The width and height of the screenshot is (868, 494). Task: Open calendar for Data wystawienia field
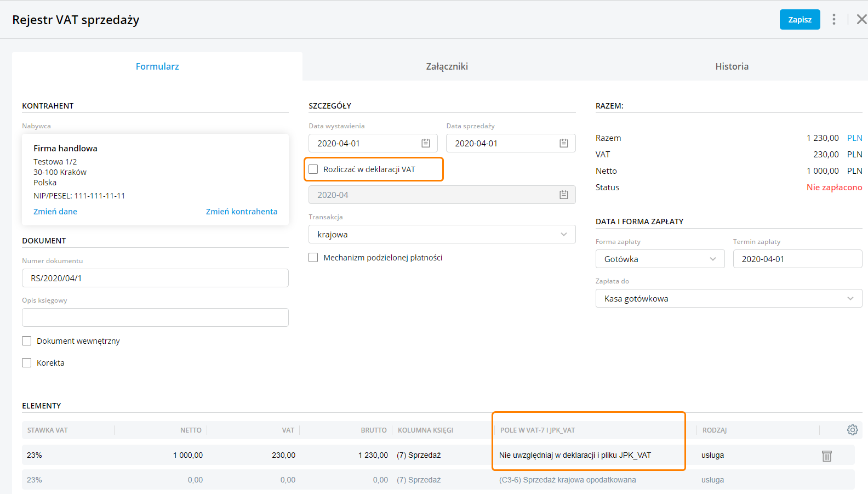426,143
